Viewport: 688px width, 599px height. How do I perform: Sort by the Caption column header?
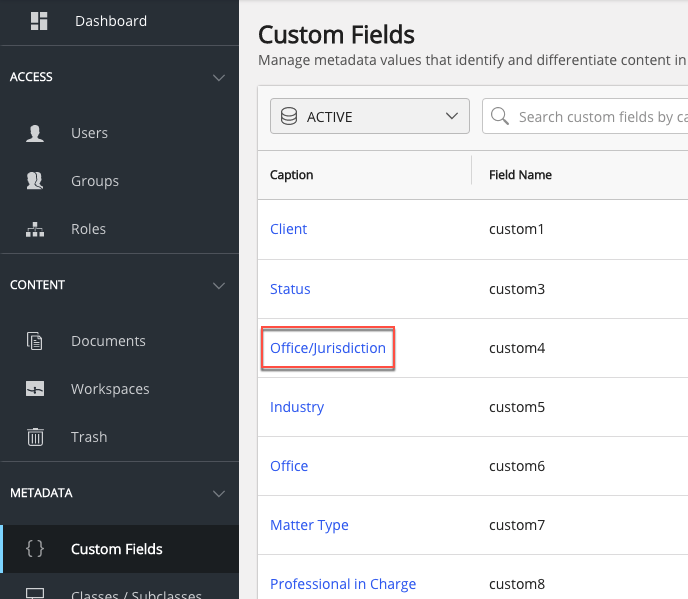click(292, 174)
